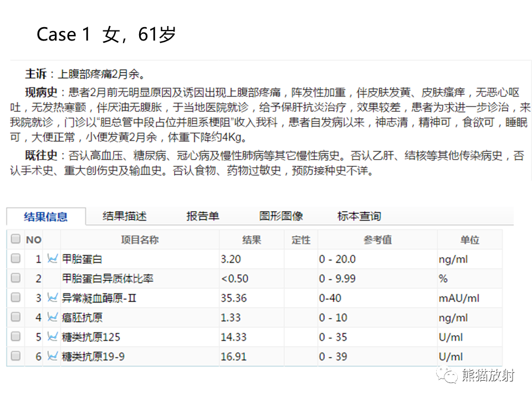This screenshot has height=399, width=532.
Task: Click the 参考值 column header
Action: 377,240
